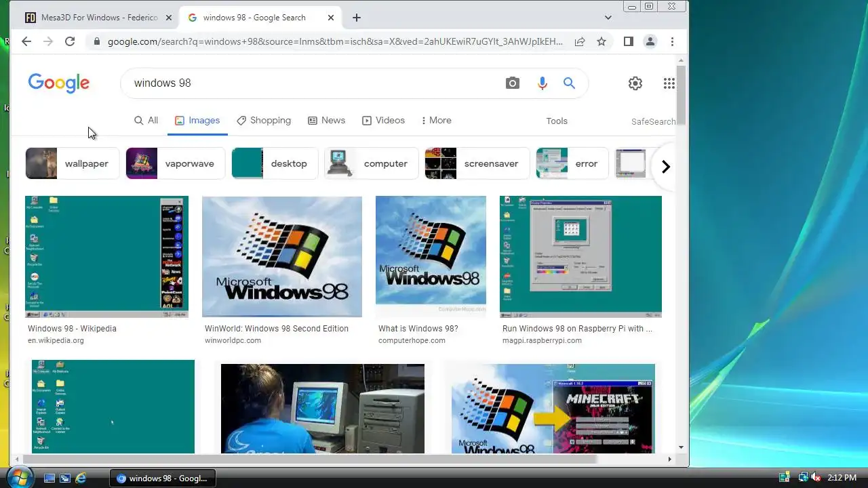Switch to the Shopping tab
The image size is (868, 488).
click(x=264, y=120)
